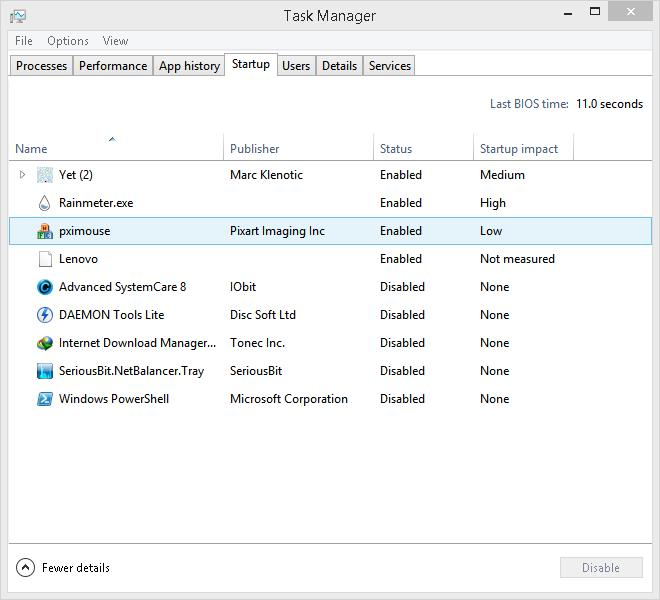Click the SeriousBit publisher cell
The height and width of the screenshot is (600, 660).
[256, 371]
